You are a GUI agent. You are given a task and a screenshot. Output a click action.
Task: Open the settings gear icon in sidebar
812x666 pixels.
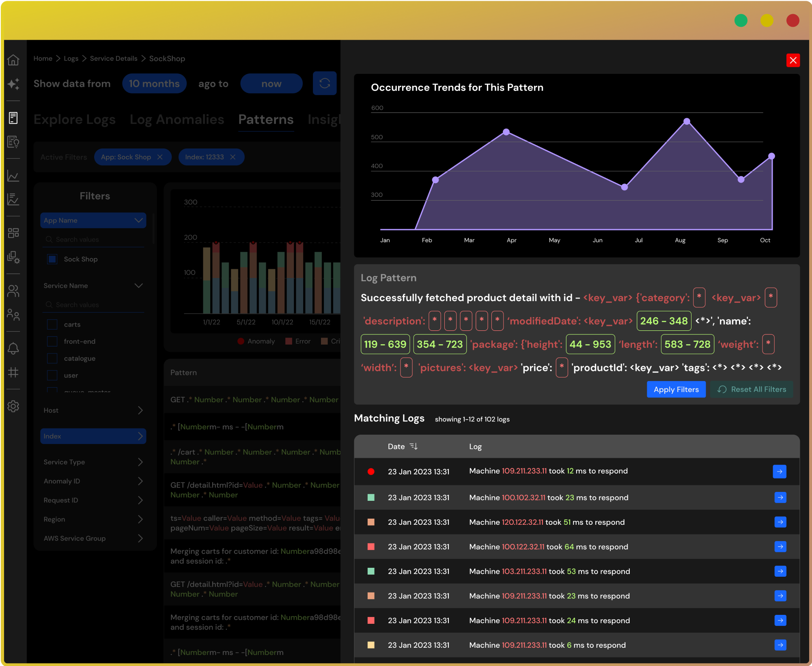click(13, 406)
